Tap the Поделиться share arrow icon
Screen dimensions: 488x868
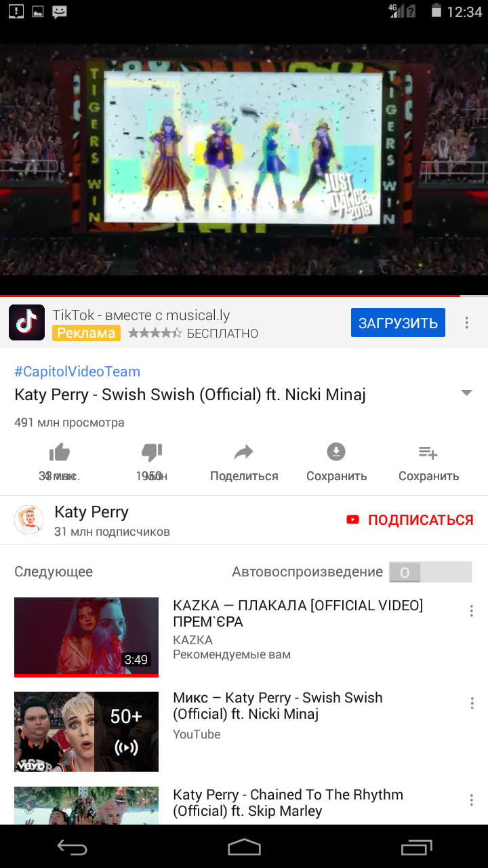(244, 452)
